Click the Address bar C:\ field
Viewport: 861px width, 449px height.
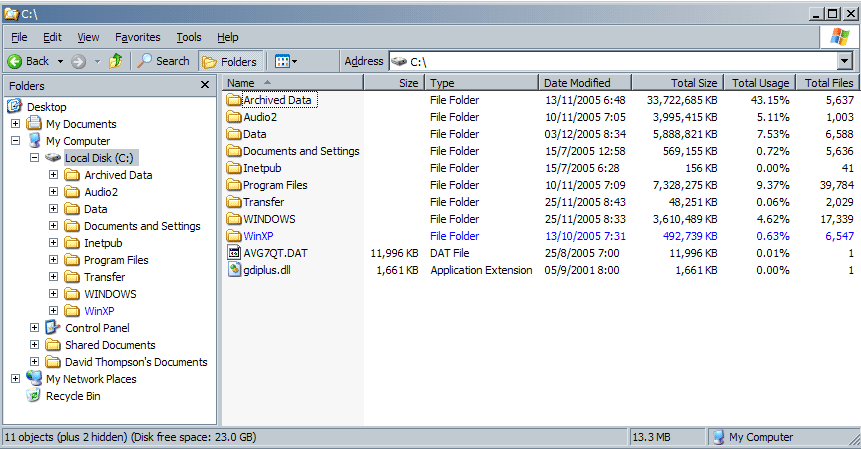pos(614,61)
